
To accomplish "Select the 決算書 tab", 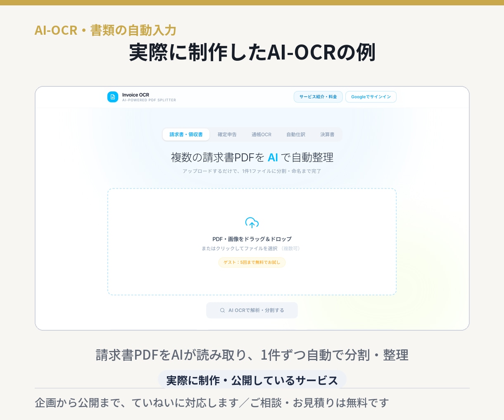I will pyautogui.click(x=327, y=134).
